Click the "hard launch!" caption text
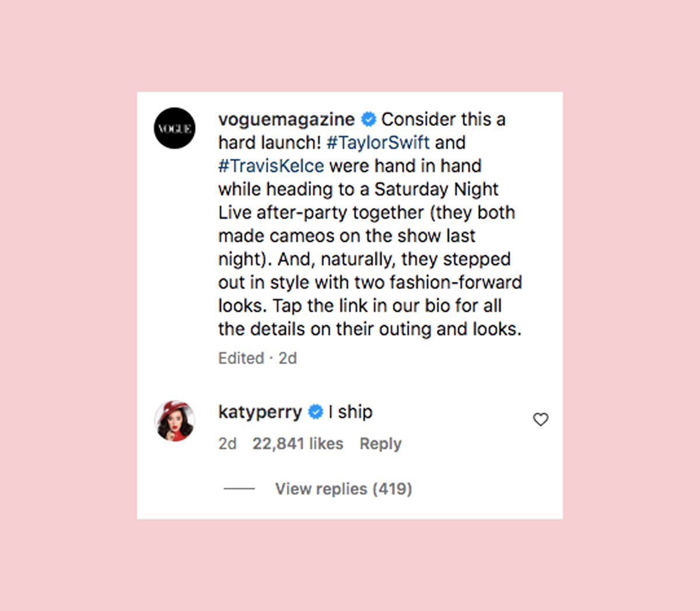Image resolution: width=700 pixels, height=611 pixels. click(x=270, y=142)
